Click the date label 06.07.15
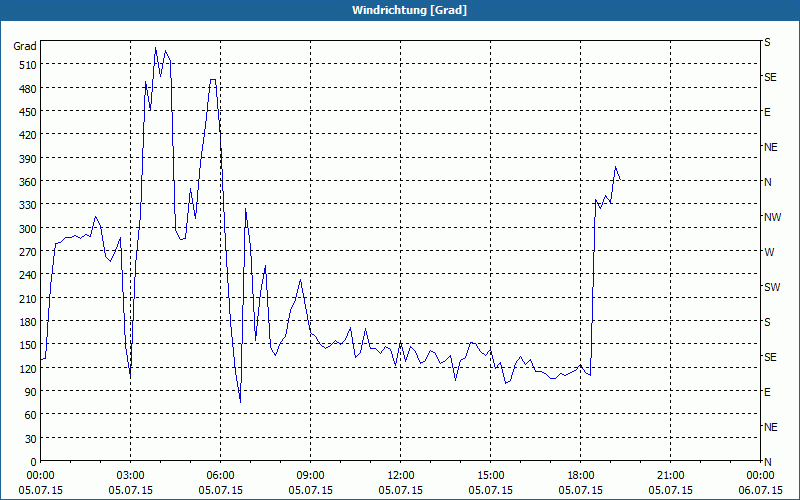The width and height of the screenshot is (800, 500). (x=760, y=490)
